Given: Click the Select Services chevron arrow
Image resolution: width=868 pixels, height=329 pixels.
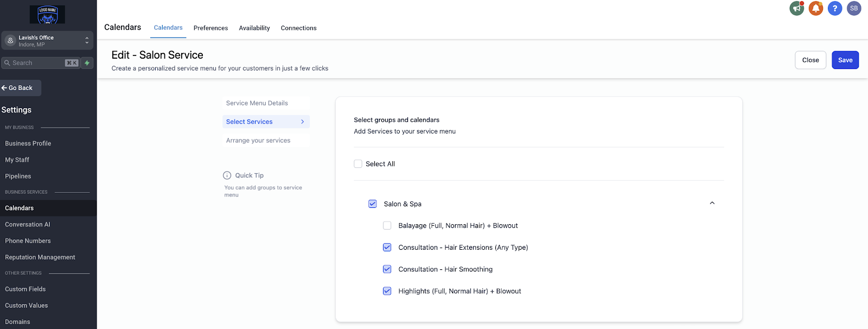Looking at the screenshot, I should (x=302, y=122).
